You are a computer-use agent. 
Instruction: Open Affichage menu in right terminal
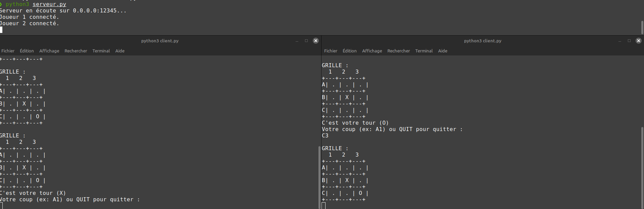tap(372, 51)
